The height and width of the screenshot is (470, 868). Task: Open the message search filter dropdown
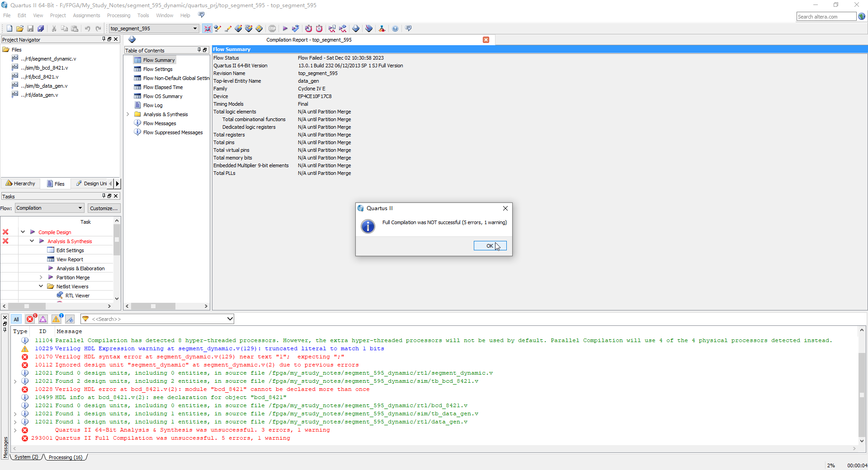pos(230,319)
